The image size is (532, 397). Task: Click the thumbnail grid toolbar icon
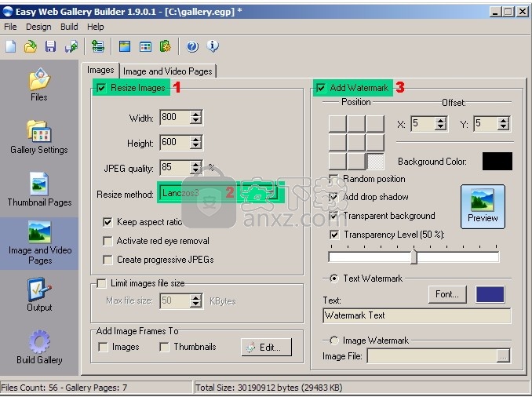(x=145, y=46)
